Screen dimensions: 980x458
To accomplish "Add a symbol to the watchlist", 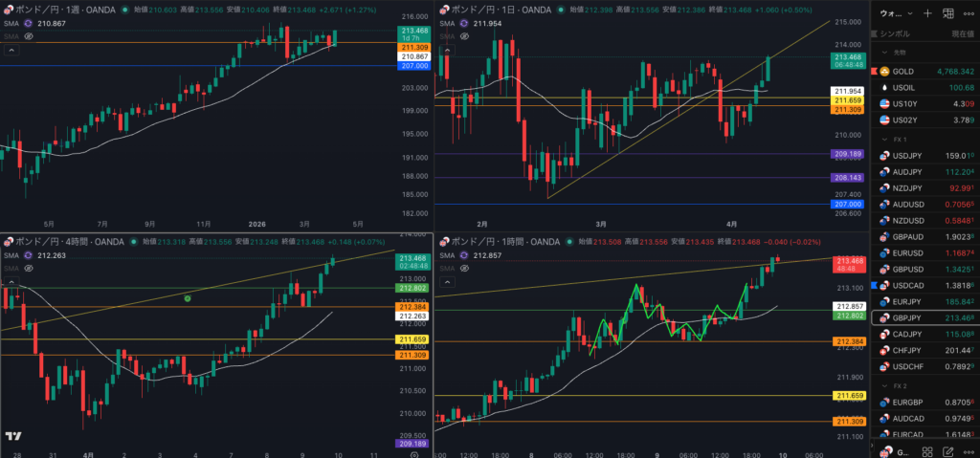I will point(926,14).
